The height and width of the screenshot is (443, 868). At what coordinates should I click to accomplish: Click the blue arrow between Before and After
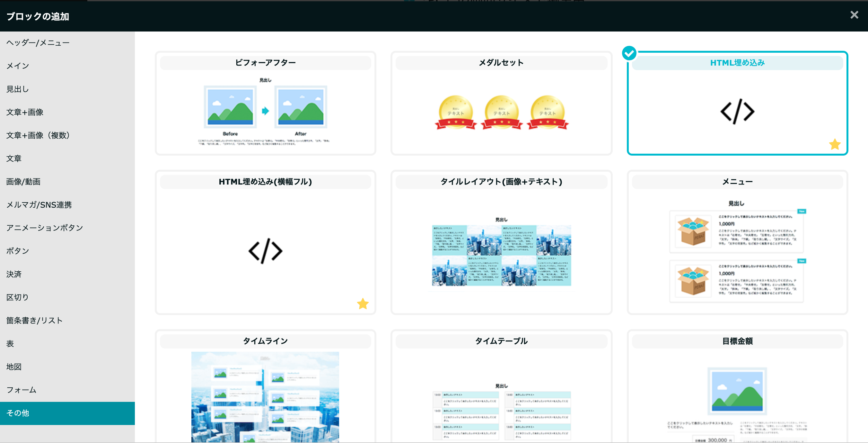(x=266, y=111)
